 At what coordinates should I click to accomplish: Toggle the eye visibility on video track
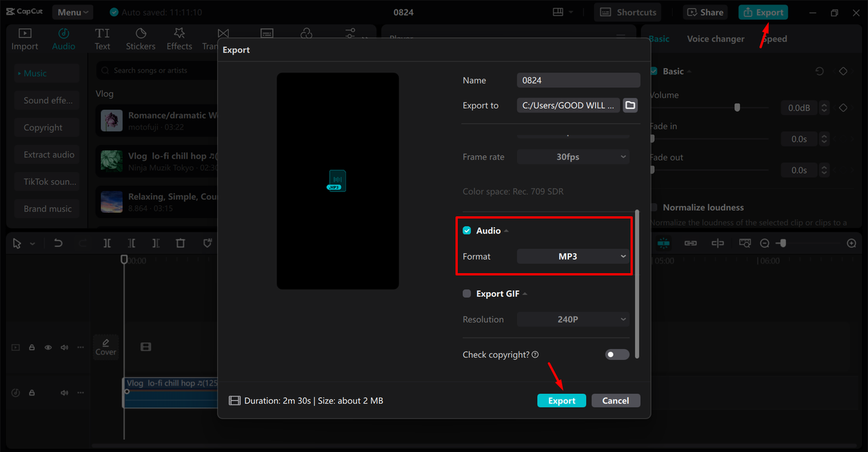click(x=48, y=347)
